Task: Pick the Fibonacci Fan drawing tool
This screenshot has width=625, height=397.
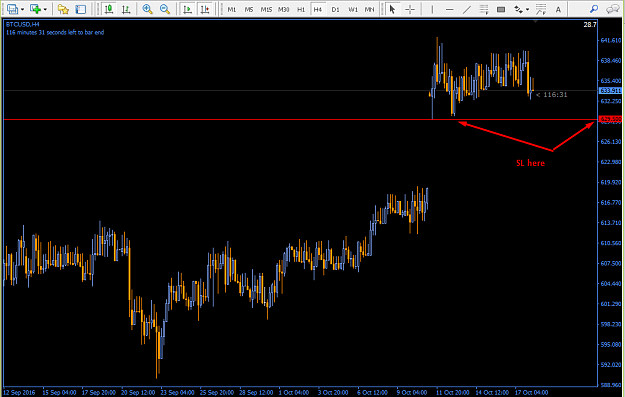Action: pyautogui.click(x=541, y=9)
